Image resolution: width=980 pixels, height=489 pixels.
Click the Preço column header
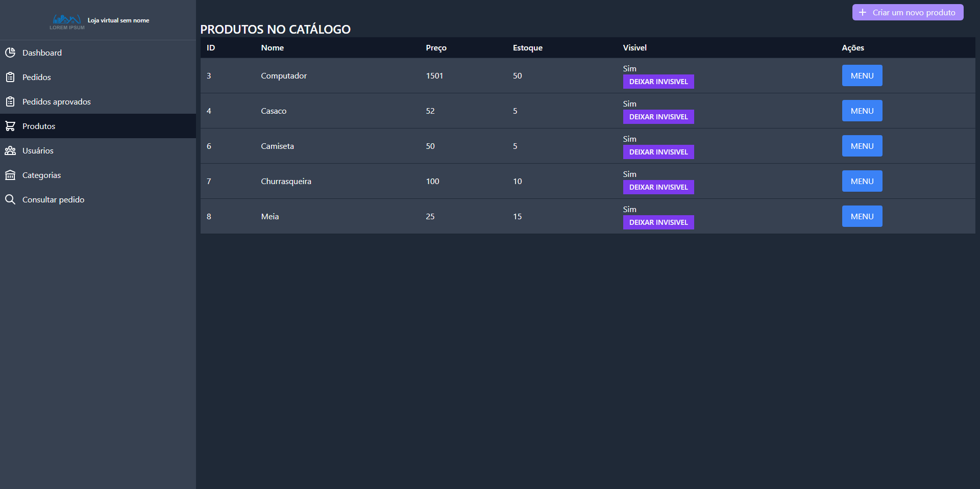(x=436, y=47)
